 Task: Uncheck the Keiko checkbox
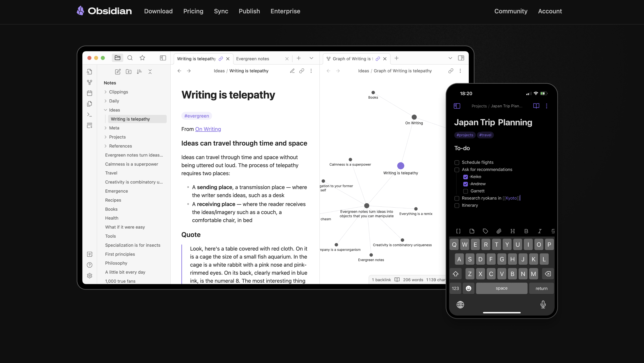(465, 177)
